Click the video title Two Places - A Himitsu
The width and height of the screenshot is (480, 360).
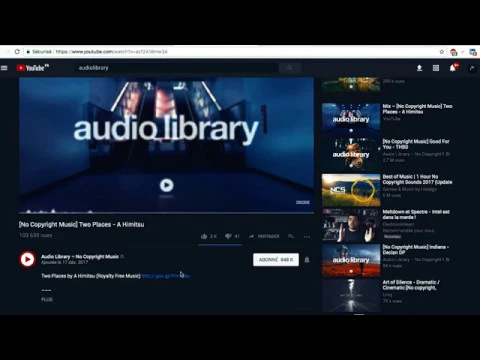[x=82, y=224]
